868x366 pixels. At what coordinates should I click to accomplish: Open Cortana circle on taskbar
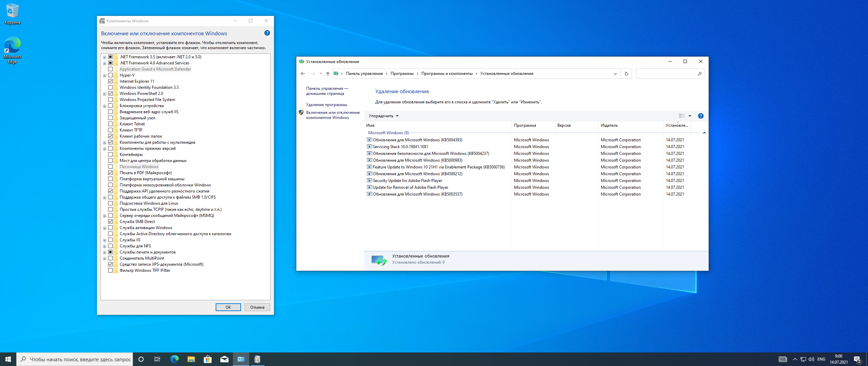click(141, 359)
